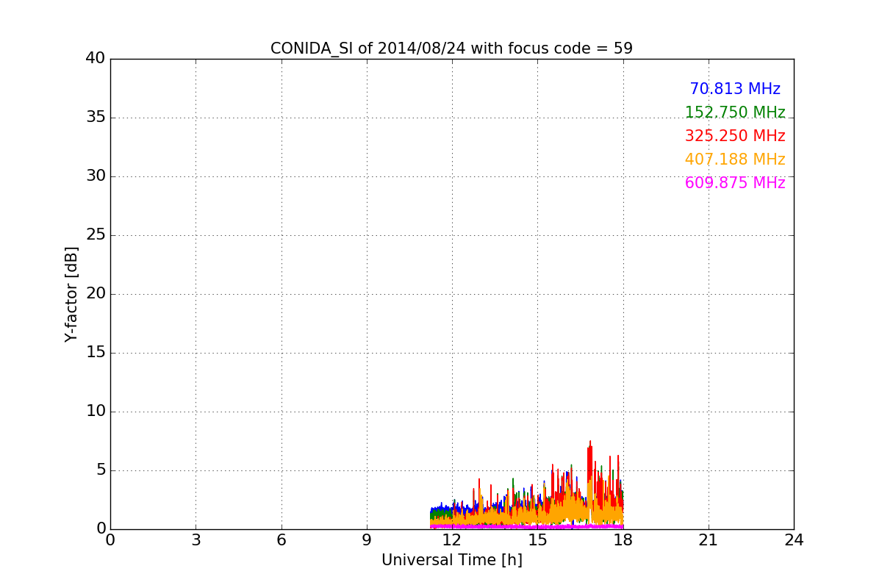Screen dimensions: 882x588
Task: Click the x-axis tick label 12
Action: point(452,539)
